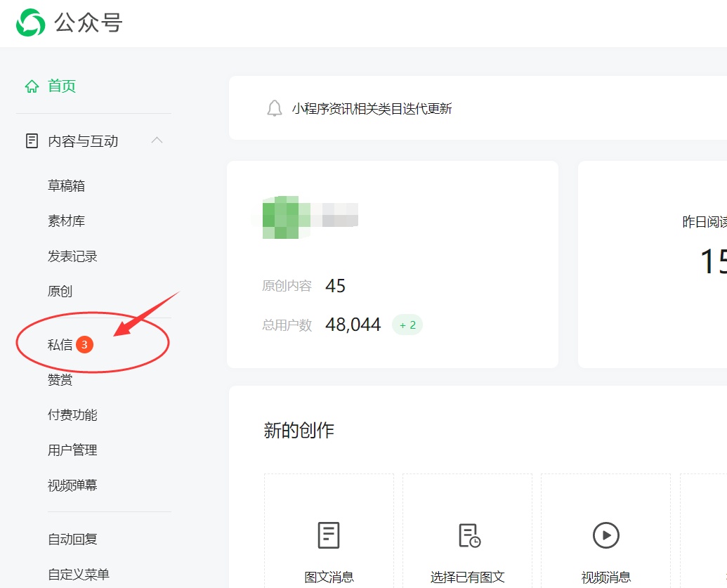This screenshot has height=588, width=727.
Task: Open the 赞赏 menu entry
Action: 60,380
